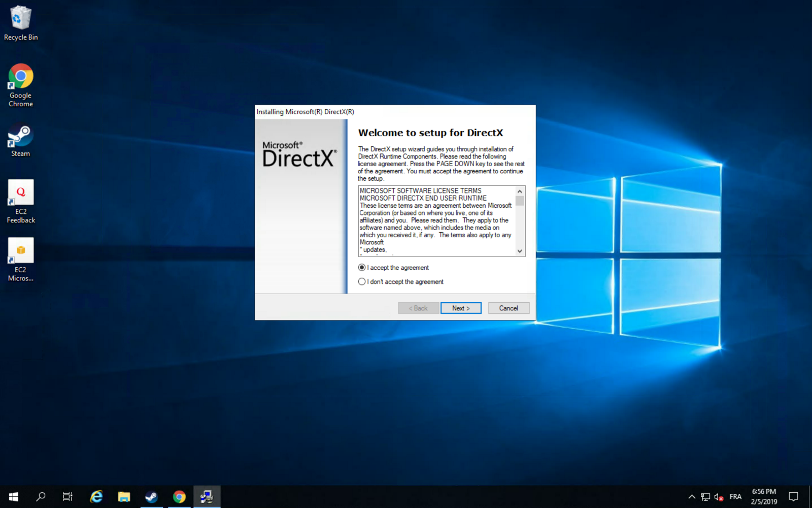Open the FRA input language menu

pyautogui.click(x=735, y=497)
